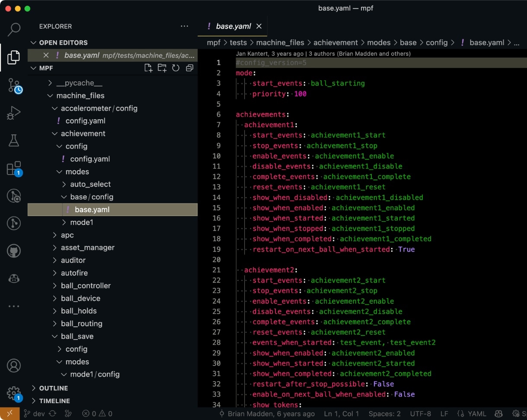Open the Extensions view
This screenshot has height=420, width=527.
(14, 168)
